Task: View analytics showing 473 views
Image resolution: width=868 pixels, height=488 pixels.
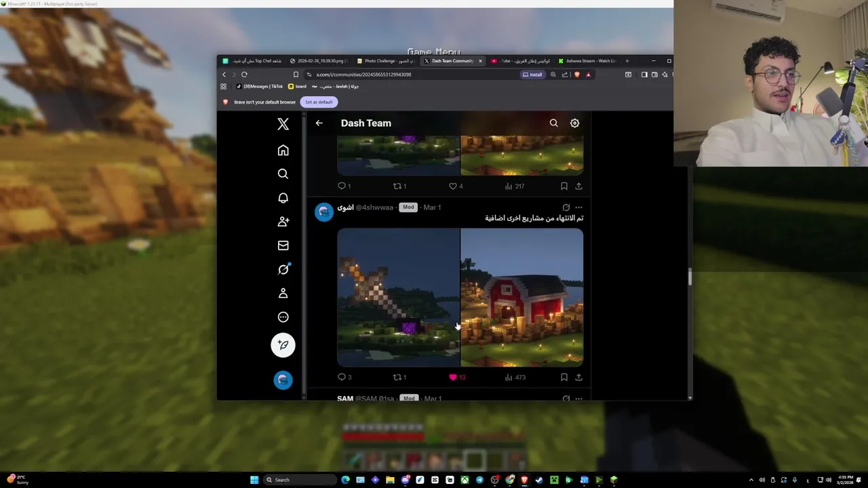Action: (x=515, y=377)
